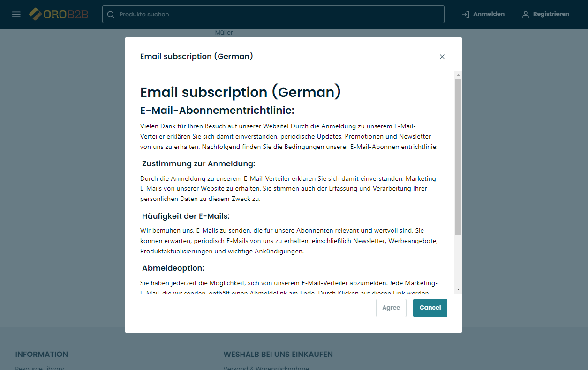
Task: Click the Zustimmung zur Anmeldung heading
Action: coord(198,164)
